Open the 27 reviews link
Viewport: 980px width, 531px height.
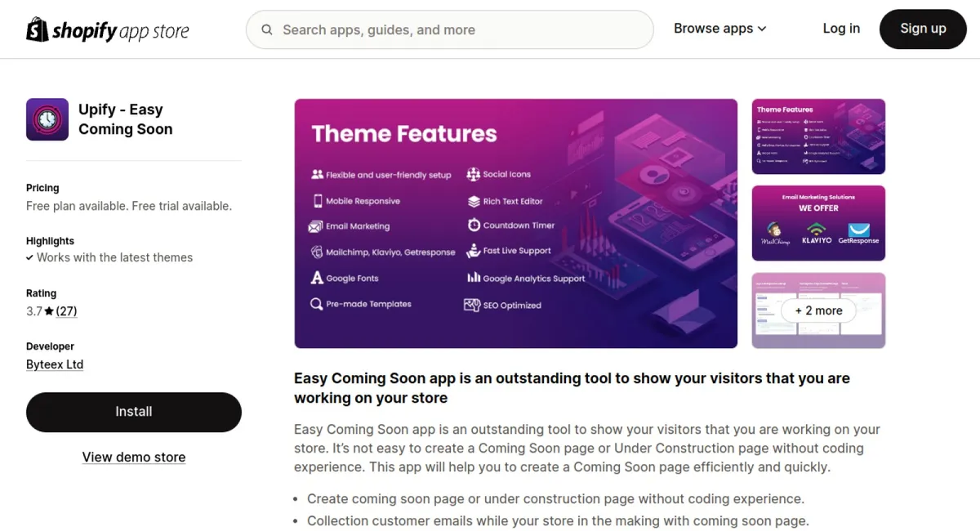click(67, 311)
